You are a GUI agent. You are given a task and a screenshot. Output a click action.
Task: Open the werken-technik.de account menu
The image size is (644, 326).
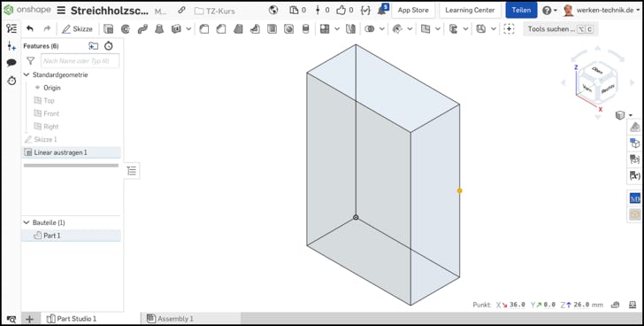tap(602, 11)
